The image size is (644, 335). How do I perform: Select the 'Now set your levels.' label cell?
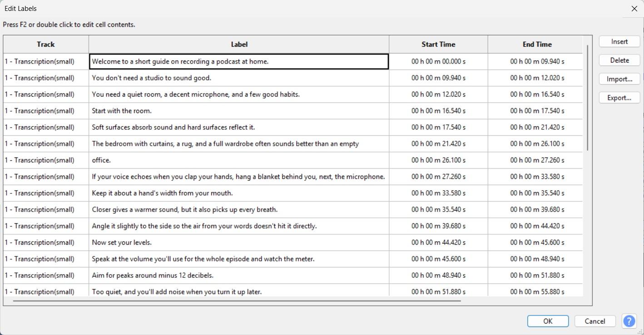click(x=239, y=242)
